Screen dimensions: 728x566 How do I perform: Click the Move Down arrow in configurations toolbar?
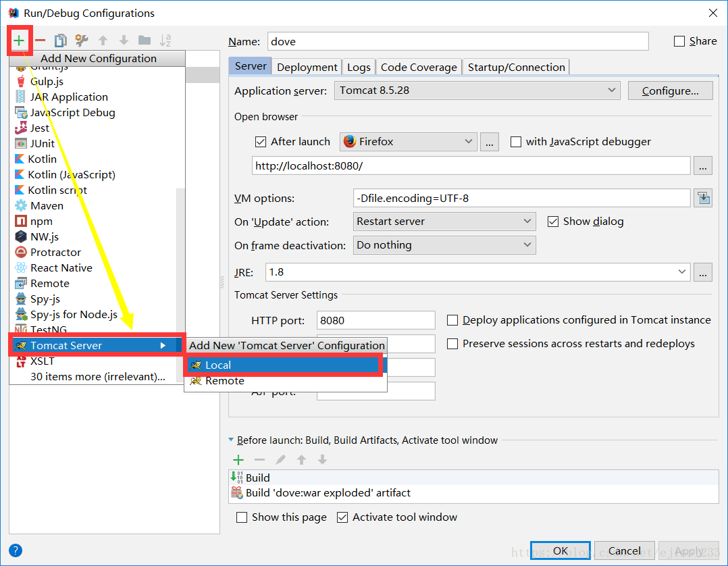click(x=124, y=41)
